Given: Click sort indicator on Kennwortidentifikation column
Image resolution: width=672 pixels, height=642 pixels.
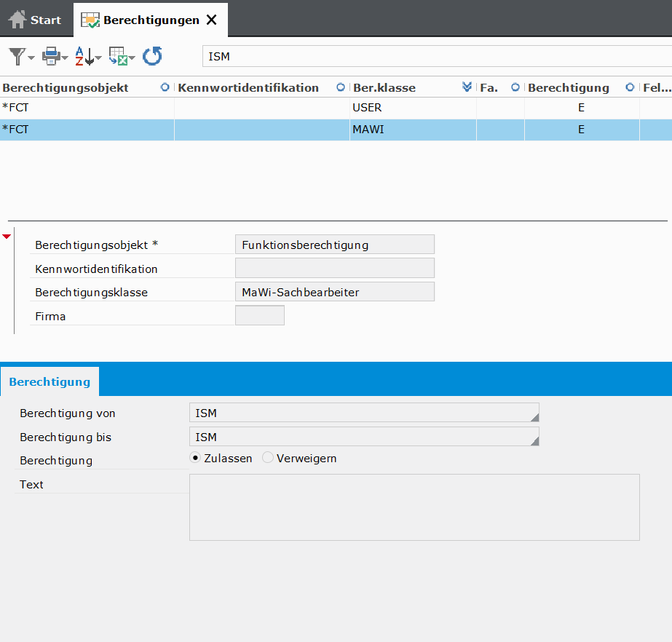Looking at the screenshot, I should coord(340,87).
